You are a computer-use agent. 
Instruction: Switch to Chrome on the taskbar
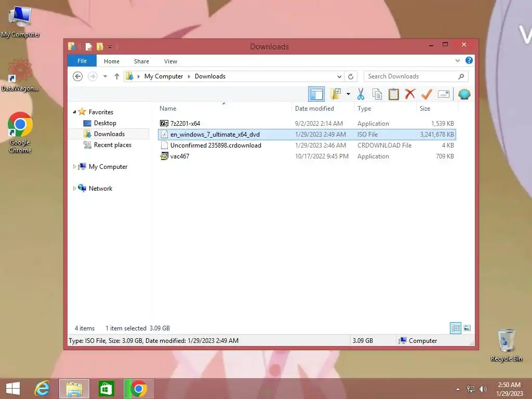point(138,389)
